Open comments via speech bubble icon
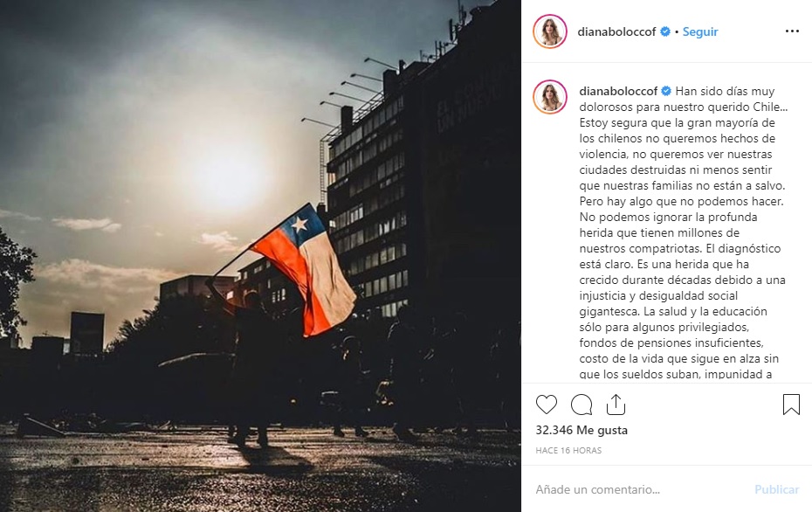This screenshot has width=812, height=512. click(x=581, y=405)
